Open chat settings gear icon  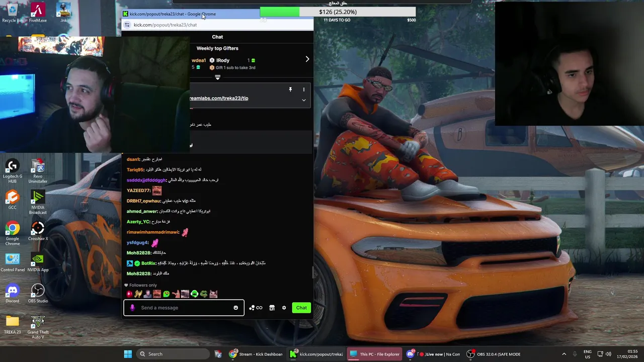pyautogui.click(x=284, y=308)
